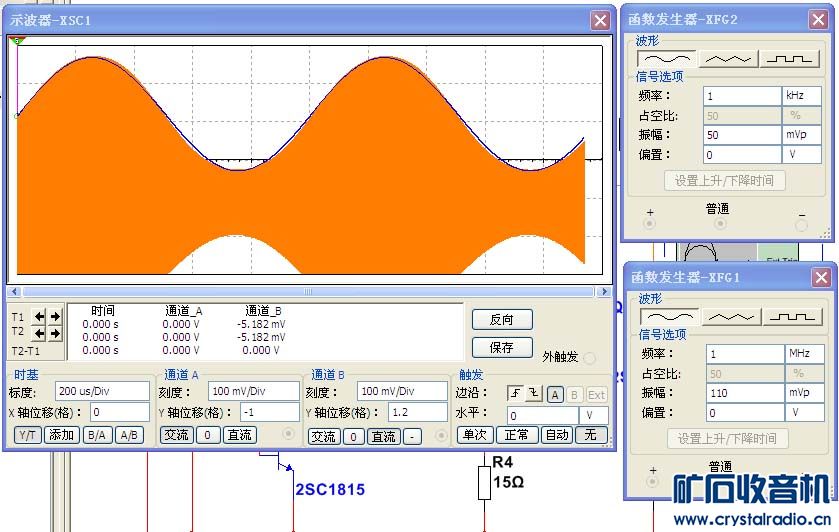Select the 外触发 external trigger radio
The image size is (839, 532).
coord(589,358)
